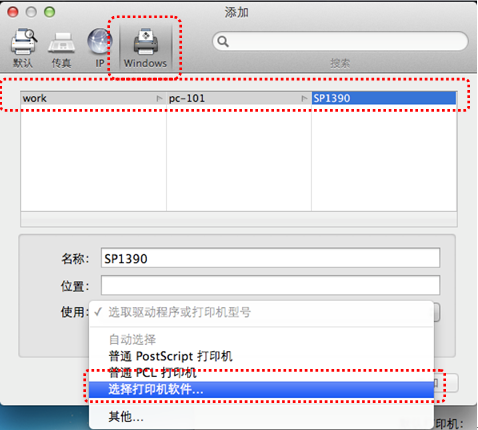Click the magnifier icon in search field

(x=223, y=41)
